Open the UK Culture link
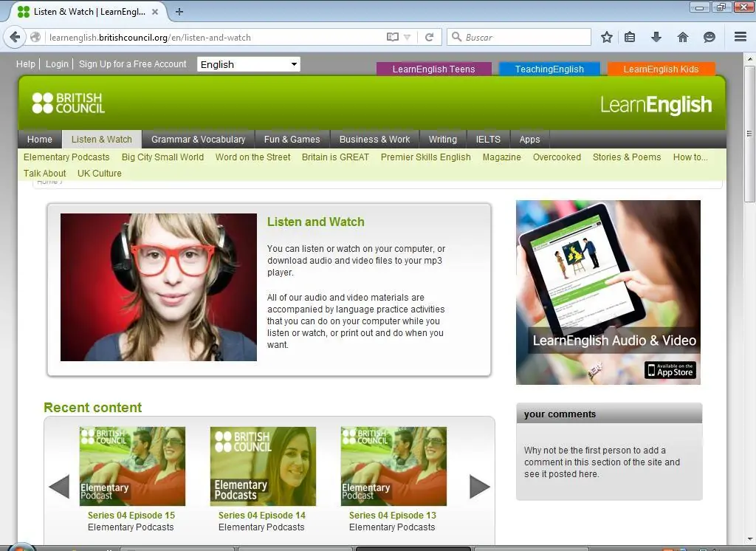 [x=100, y=174]
